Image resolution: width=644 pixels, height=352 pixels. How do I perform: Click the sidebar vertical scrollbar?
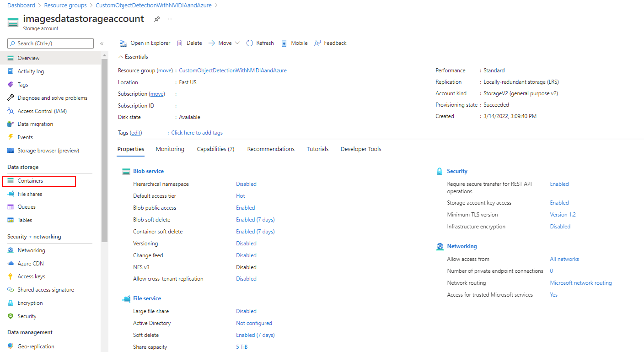105,151
